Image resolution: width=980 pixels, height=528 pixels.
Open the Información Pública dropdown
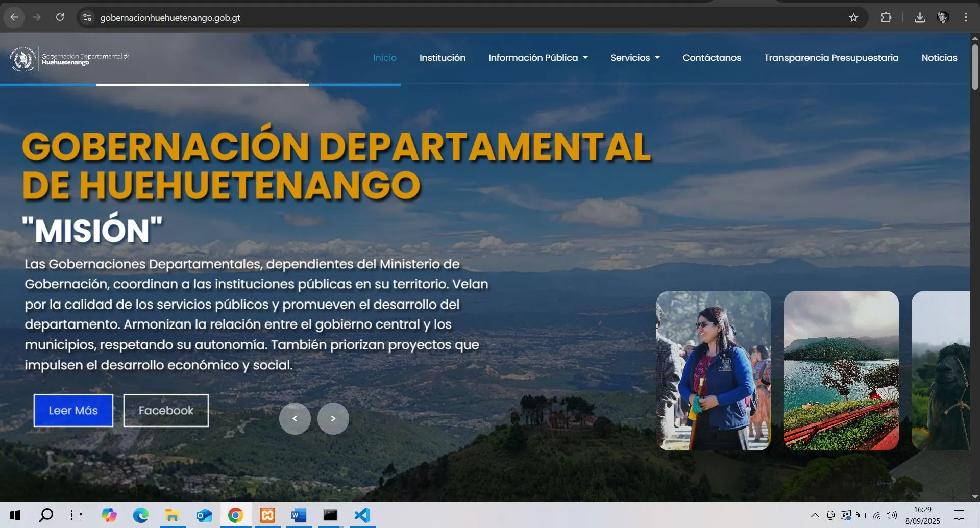[537, 58]
